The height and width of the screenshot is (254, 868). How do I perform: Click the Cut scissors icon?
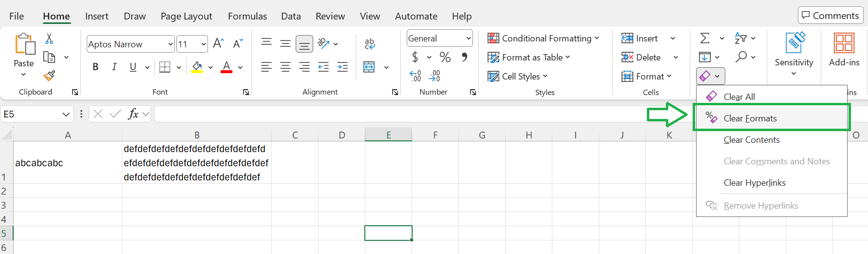(x=49, y=39)
